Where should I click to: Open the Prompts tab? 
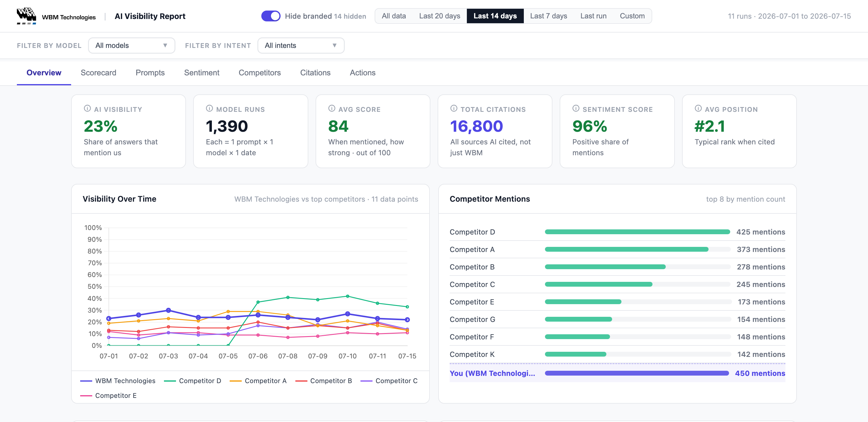tap(150, 73)
